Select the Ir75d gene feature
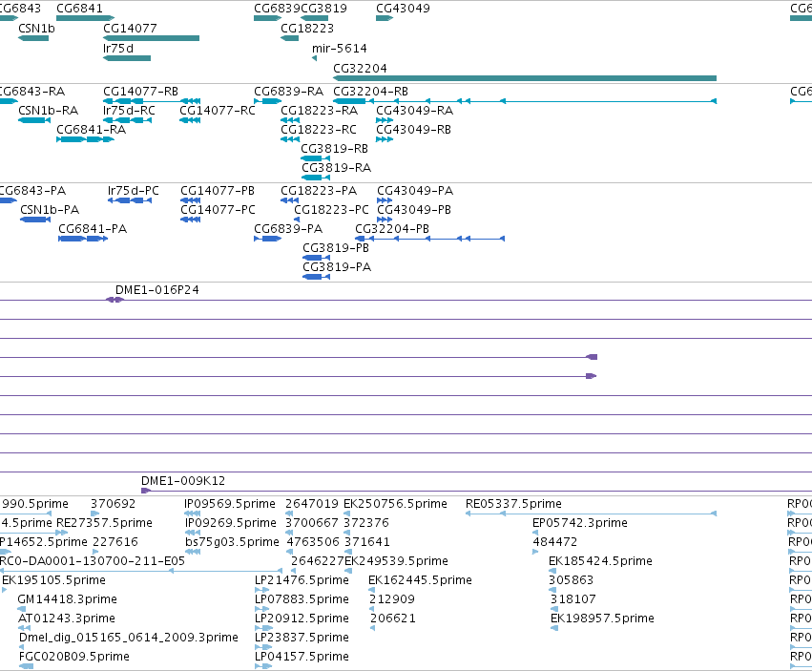Screen dimensions: 812x671 [127, 58]
